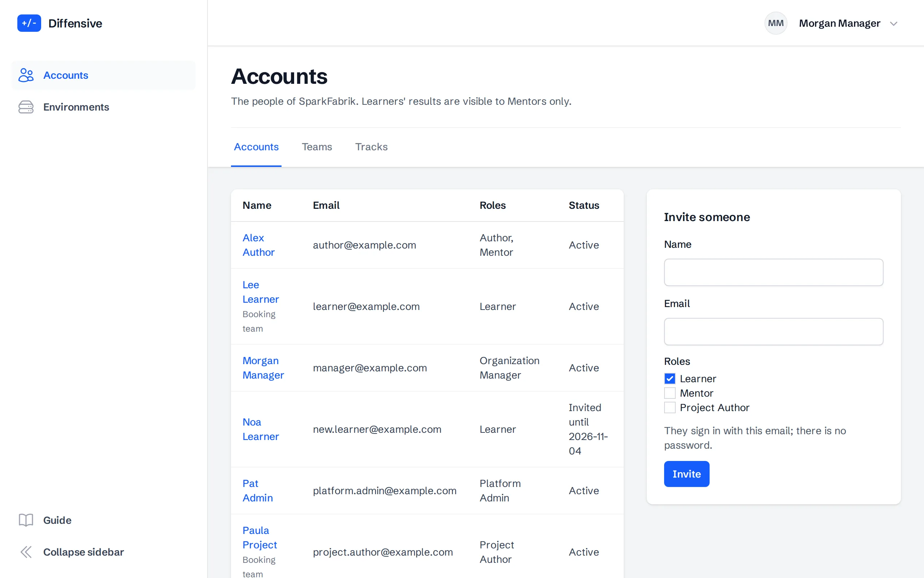Click the Status column header
This screenshot has width=924, height=578.
[x=584, y=205]
